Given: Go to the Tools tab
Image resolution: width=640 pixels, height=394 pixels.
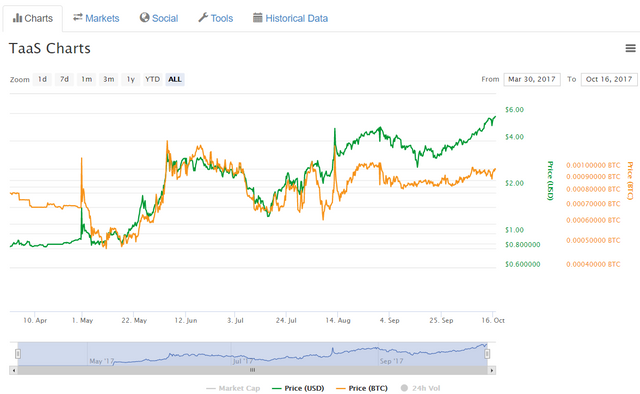Looking at the screenshot, I should click(216, 18).
